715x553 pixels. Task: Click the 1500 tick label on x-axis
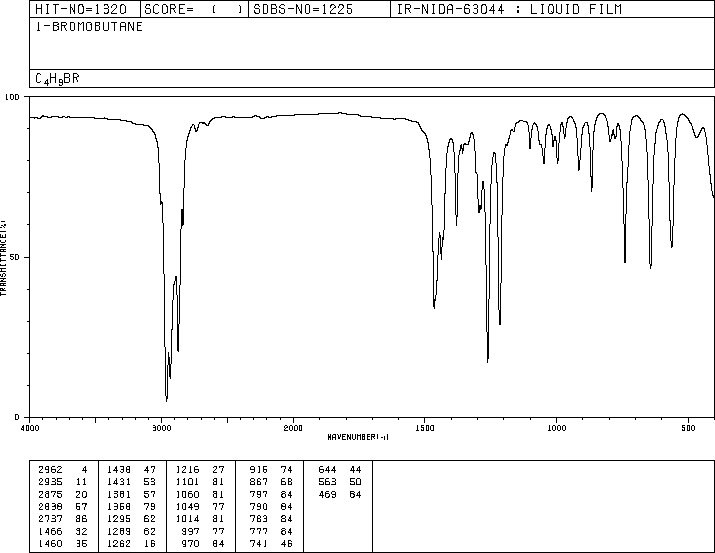[425, 428]
